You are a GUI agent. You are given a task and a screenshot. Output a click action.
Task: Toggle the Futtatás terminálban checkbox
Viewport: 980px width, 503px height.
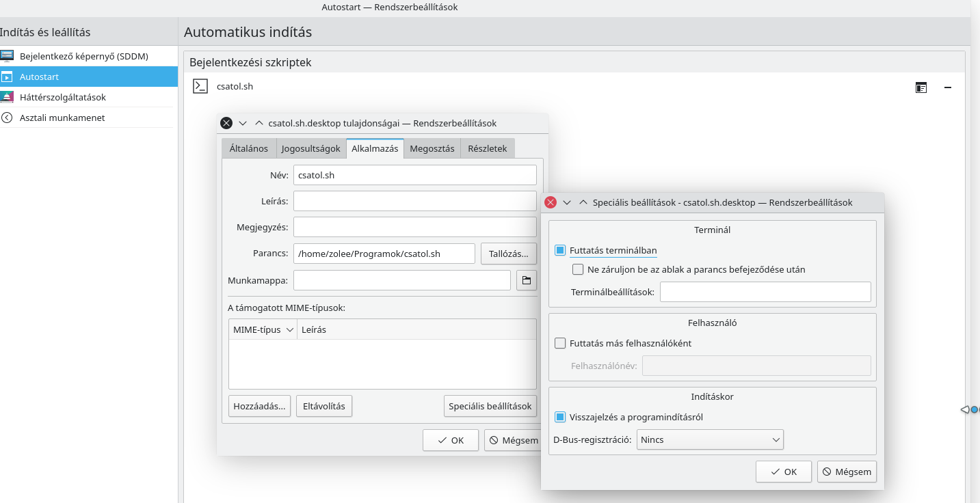pyautogui.click(x=561, y=251)
